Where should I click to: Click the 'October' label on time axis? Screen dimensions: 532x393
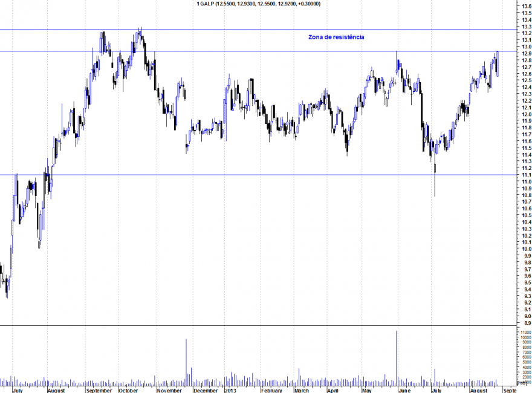128,391
